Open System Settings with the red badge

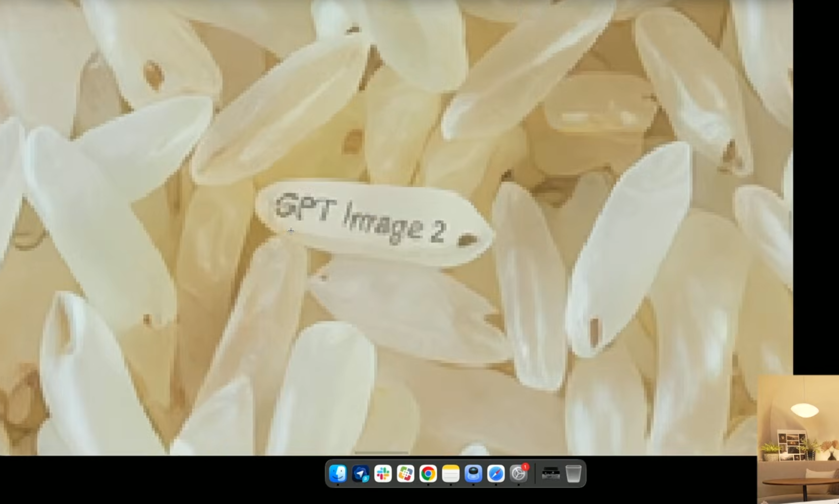tap(518, 473)
